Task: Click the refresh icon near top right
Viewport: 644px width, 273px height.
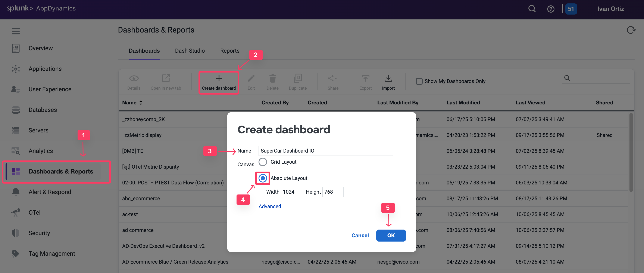Action: (631, 30)
